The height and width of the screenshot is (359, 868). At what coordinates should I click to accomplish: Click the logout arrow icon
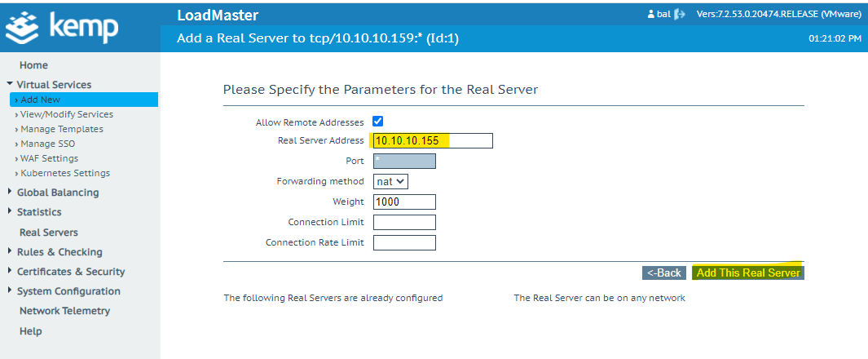pyautogui.click(x=680, y=15)
